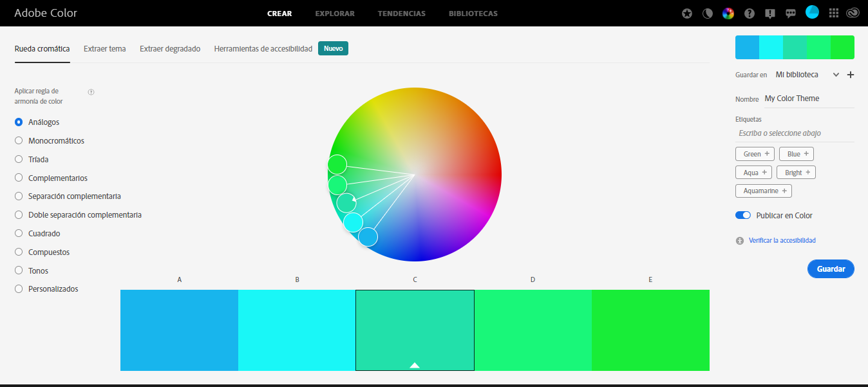This screenshot has height=387, width=868.
Task: Click the Creative Cloud logo icon
Action: [x=853, y=13]
